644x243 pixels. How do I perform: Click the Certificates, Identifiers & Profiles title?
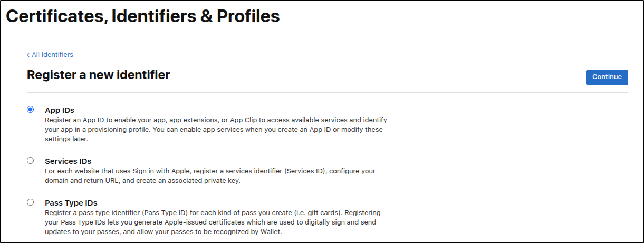point(142,16)
